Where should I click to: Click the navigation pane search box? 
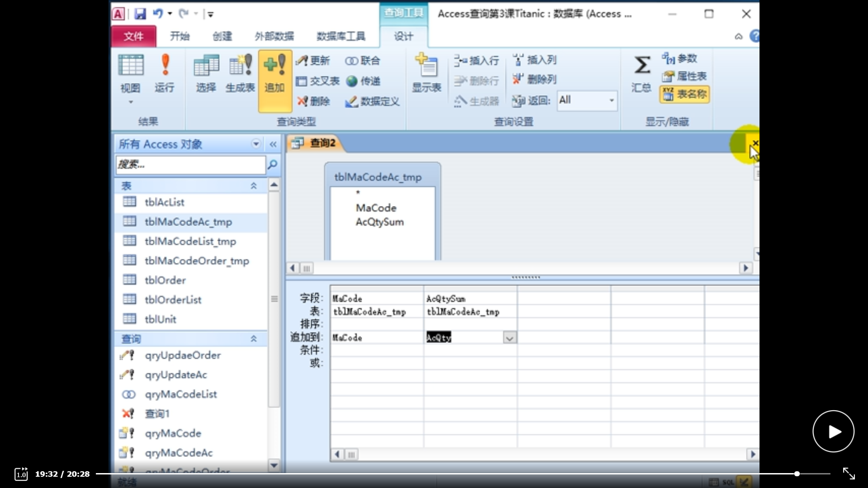(191, 164)
